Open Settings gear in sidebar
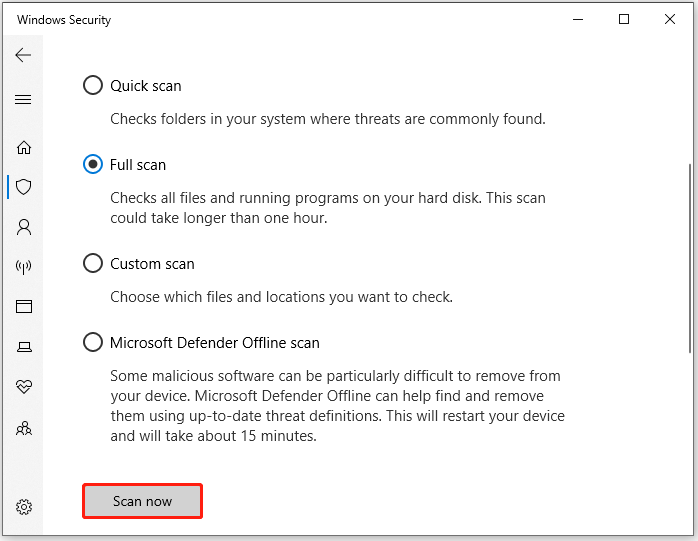The image size is (698, 541). [24, 507]
